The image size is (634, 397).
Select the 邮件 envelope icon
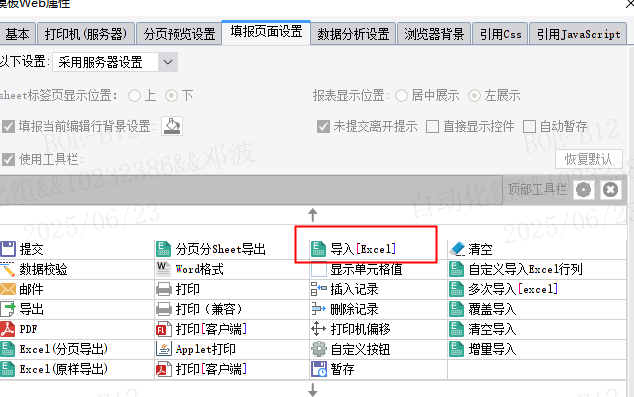(7, 289)
